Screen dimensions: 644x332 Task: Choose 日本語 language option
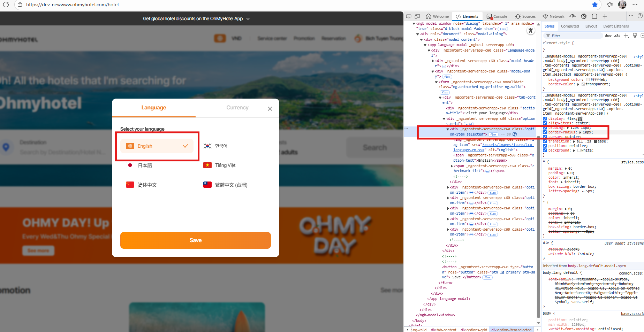[x=157, y=165]
